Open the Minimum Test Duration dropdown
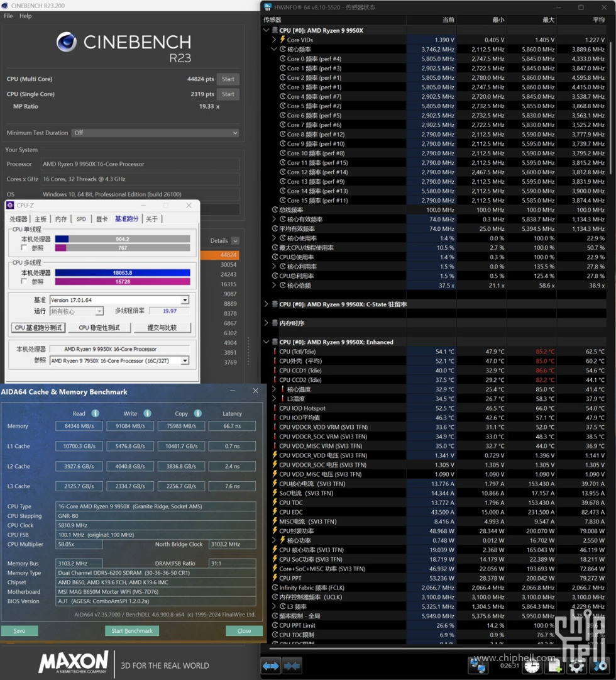 pos(156,133)
